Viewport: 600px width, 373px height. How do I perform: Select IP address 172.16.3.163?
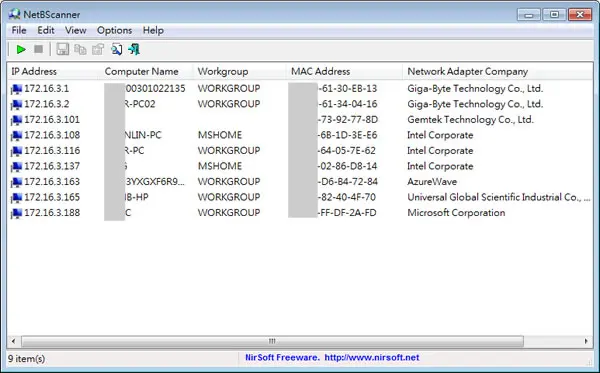click(x=52, y=181)
